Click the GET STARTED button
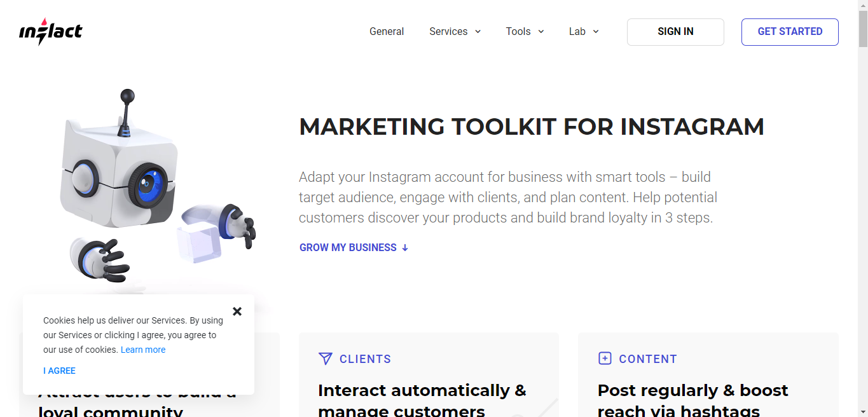Viewport: 868px width, 417px height. click(x=790, y=32)
